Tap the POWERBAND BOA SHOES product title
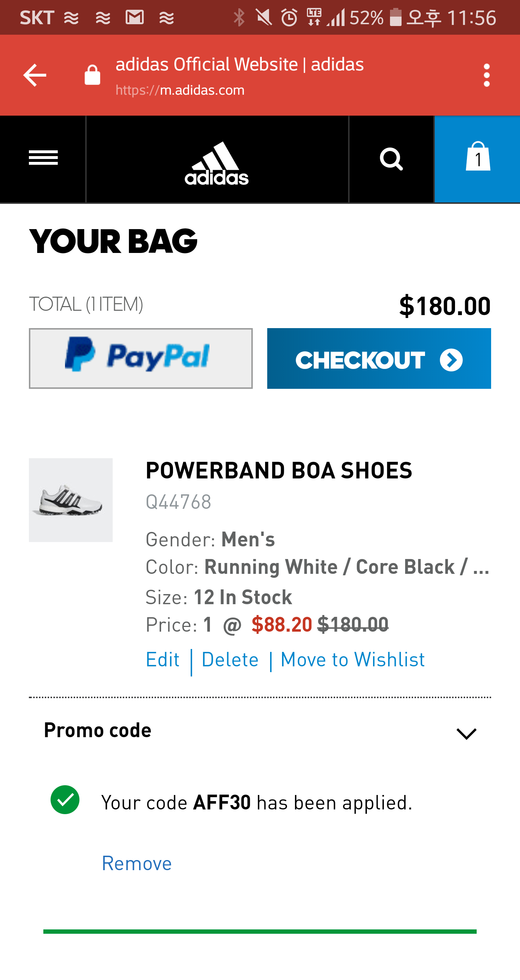 [279, 470]
